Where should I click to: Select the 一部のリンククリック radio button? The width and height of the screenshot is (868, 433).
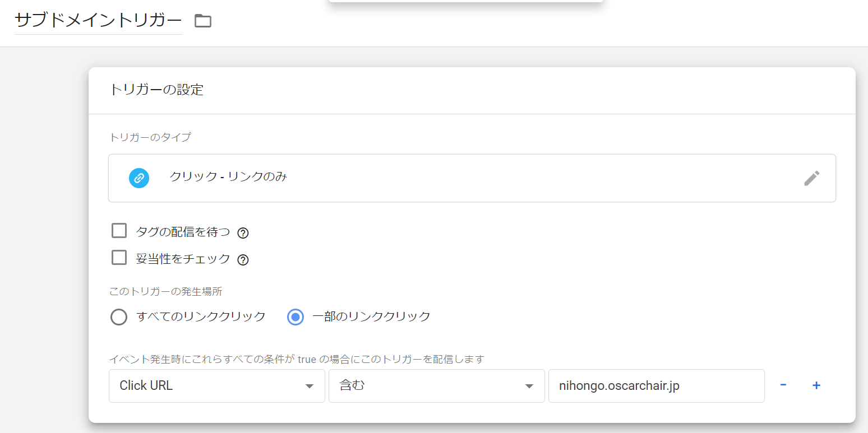coord(296,317)
